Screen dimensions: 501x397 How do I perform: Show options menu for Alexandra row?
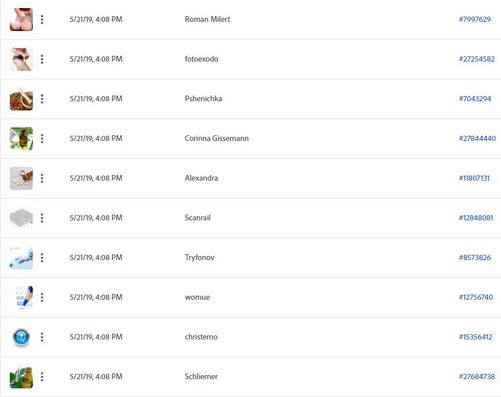[42, 178]
